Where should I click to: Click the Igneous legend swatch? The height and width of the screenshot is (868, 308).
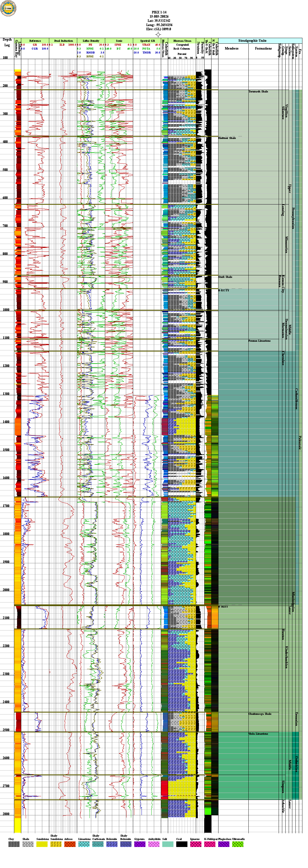[196, 844]
